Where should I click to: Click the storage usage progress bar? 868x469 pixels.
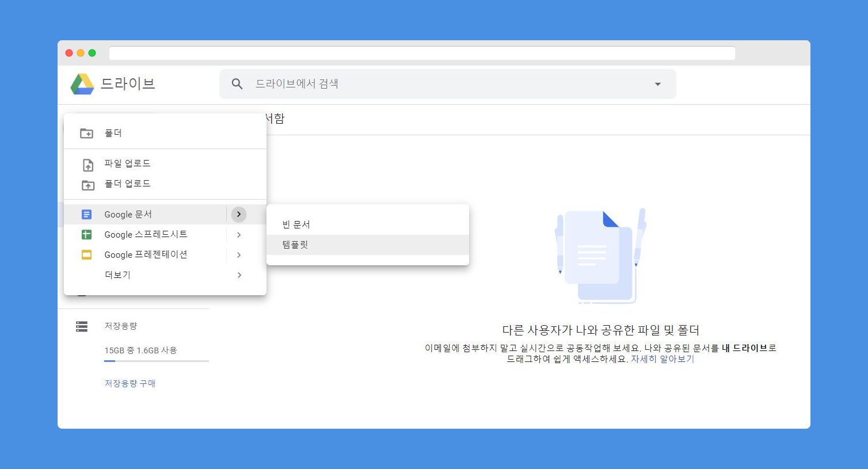point(157,361)
